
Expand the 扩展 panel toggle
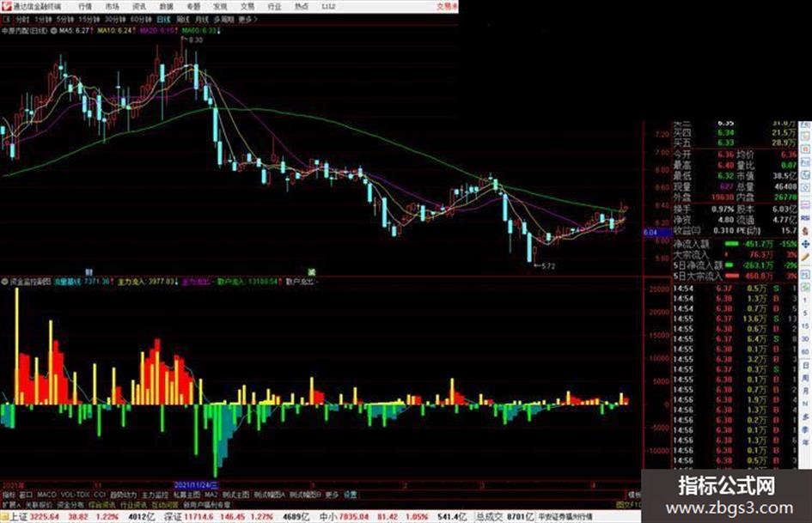11,504
